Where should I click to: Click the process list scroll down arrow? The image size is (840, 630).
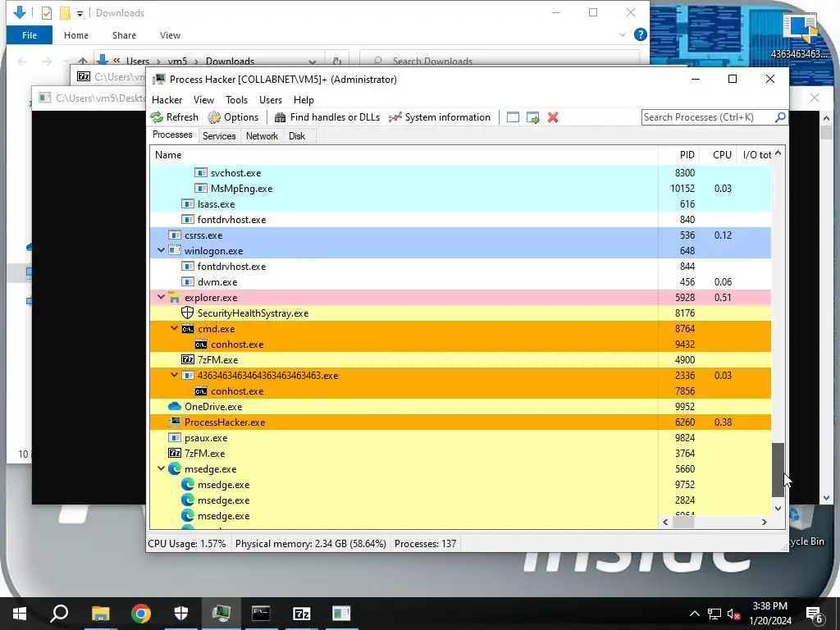point(778,508)
